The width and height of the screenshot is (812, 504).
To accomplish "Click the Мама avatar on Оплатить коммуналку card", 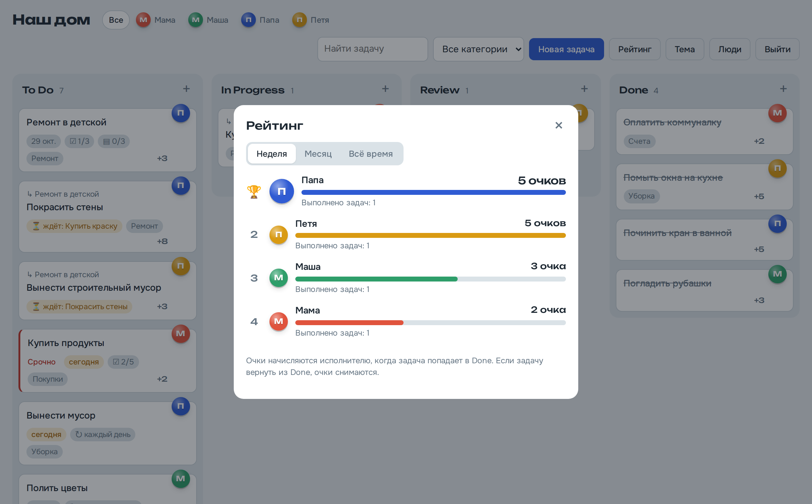I will (x=777, y=113).
